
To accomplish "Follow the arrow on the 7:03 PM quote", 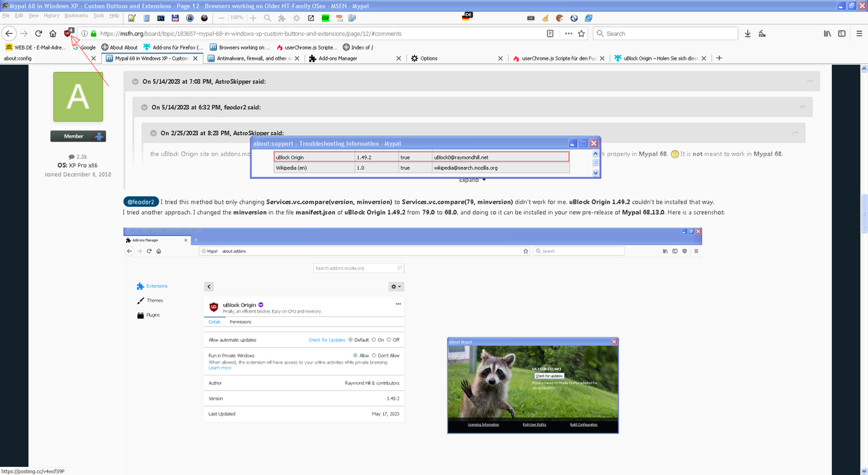I will (810, 81).
